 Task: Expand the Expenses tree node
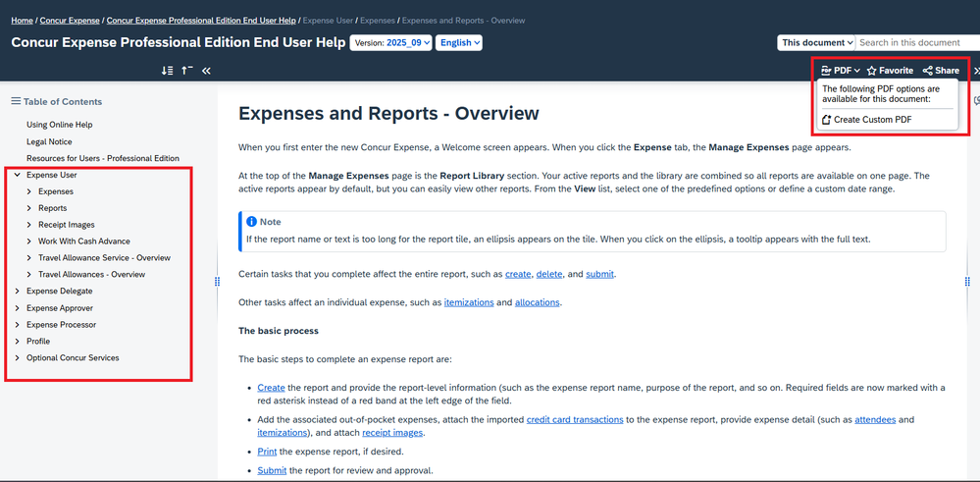[28, 191]
